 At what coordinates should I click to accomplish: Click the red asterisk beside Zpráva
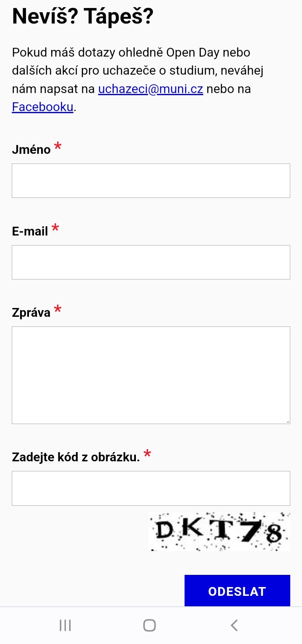58,309
